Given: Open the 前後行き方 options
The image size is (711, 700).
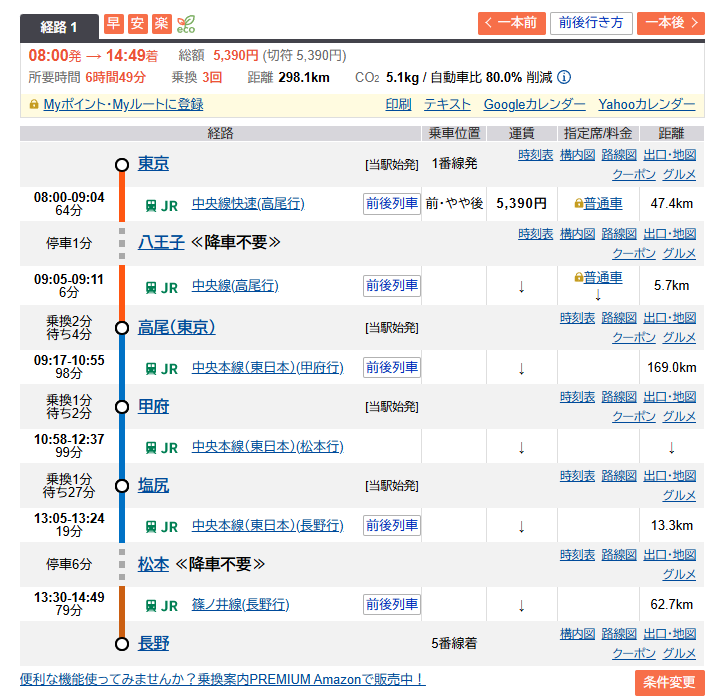Looking at the screenshot, I should tap(590, 23).
